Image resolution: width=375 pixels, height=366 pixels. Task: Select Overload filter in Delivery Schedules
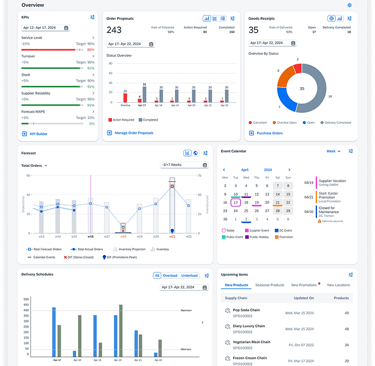pyautogui.click(x=170, y=275)
